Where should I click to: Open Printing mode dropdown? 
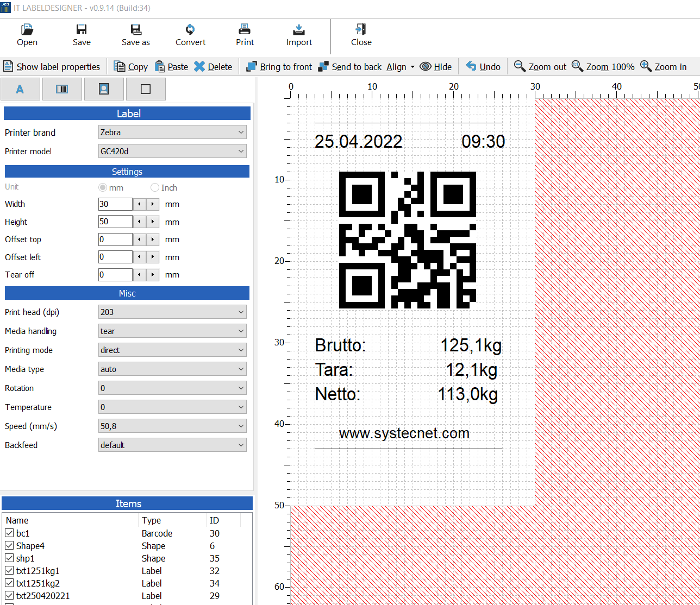[172, 350]
